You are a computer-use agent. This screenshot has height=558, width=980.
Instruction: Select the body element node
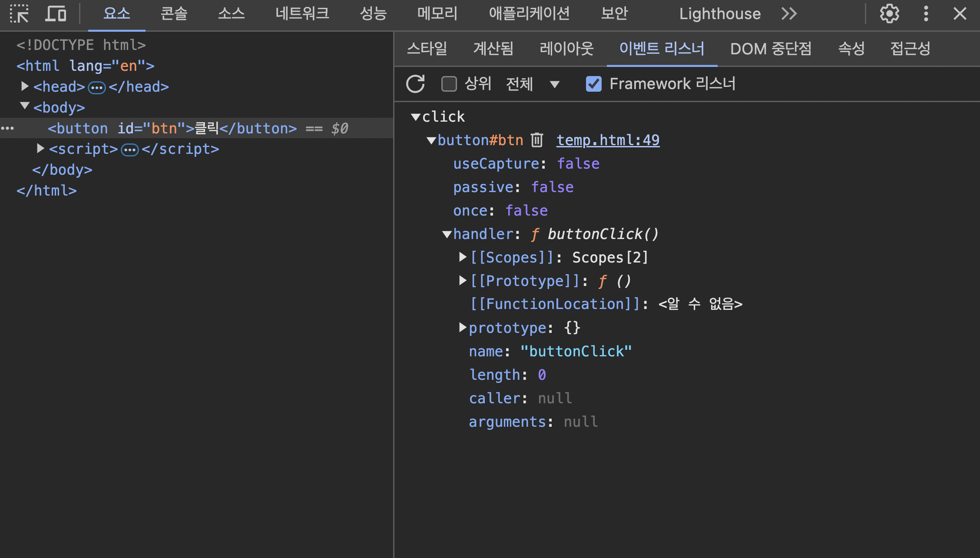(59, 108)
